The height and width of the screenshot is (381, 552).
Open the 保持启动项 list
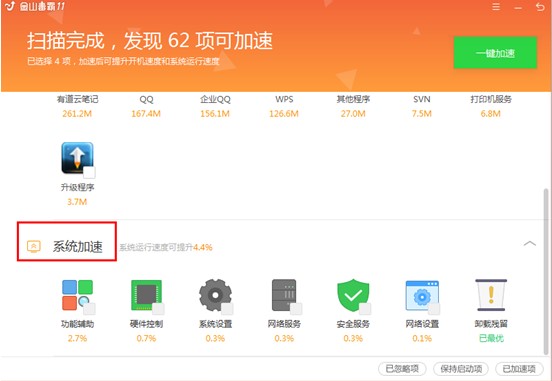[x=461, y=369]
